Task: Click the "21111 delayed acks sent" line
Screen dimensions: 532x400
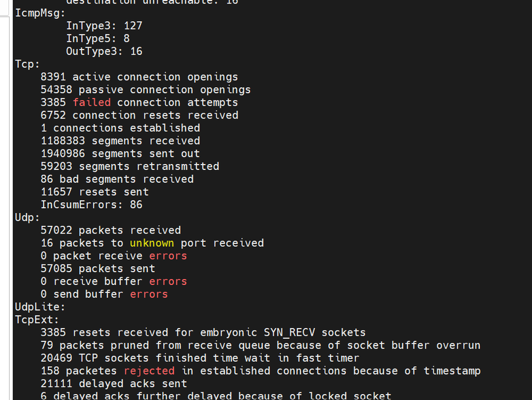Action: pos(114,383)
